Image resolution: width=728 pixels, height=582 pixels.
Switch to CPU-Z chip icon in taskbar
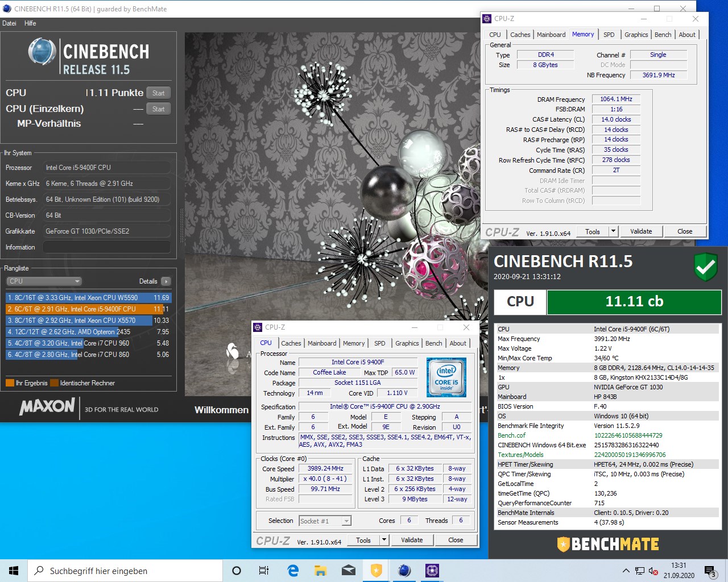point(432,571)
